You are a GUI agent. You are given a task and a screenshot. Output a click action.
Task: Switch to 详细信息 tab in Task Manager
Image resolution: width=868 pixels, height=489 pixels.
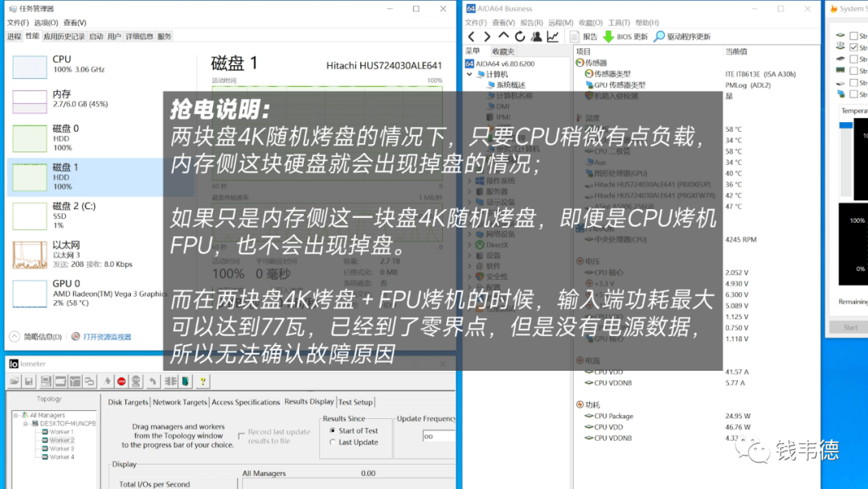pyautogui.click(x=140, y=36)
